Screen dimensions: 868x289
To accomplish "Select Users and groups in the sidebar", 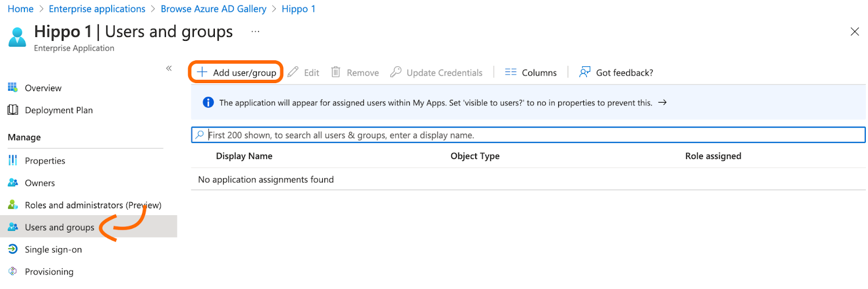I will point(88,227).
